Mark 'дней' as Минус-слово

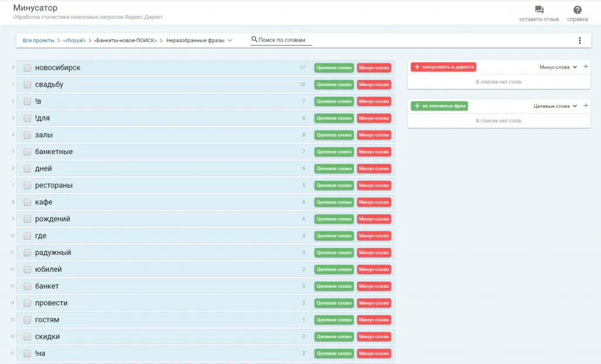(x=374, y=168)
